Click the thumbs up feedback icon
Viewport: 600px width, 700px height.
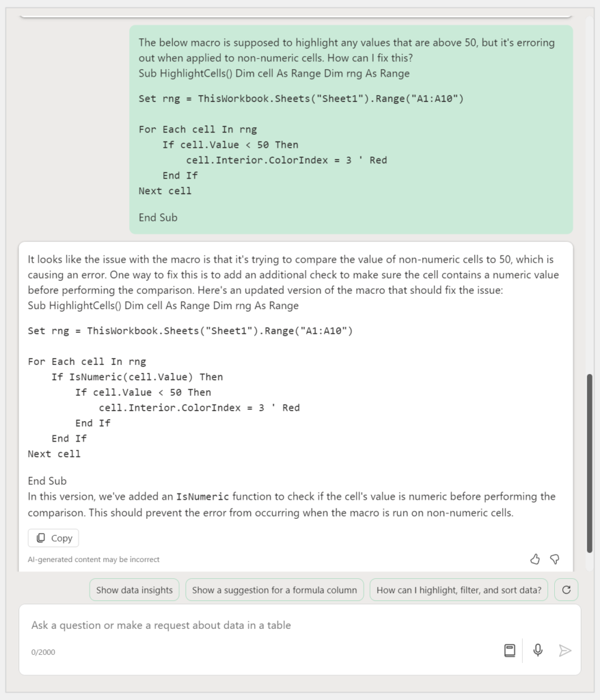pyautogui.click(x=535, y=559)
